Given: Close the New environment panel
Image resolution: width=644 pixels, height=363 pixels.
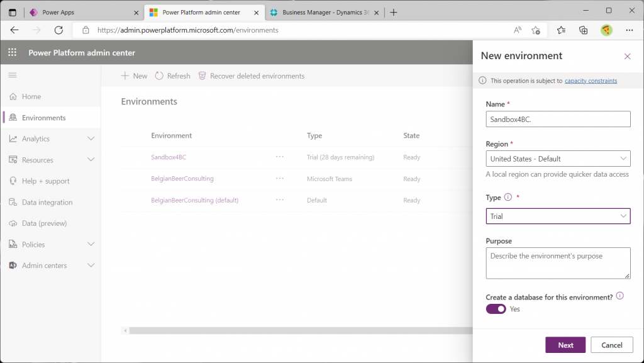Looking at the screenshot, I should click(x=627, y=56).
